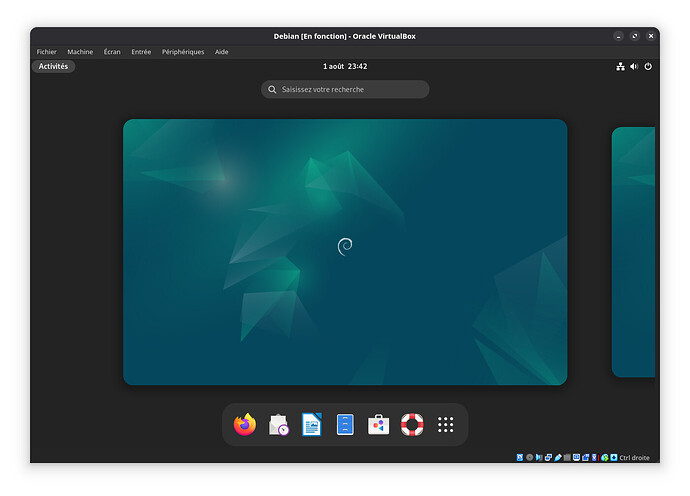Open the Machine menu
Viewport: 690px width, 496px height.
point(80,52)
